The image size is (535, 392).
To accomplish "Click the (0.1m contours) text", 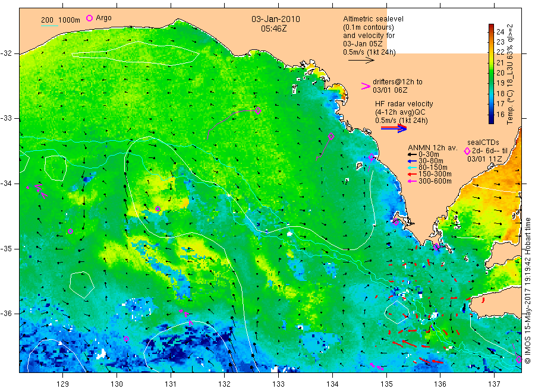I will [x=369, y=27].
